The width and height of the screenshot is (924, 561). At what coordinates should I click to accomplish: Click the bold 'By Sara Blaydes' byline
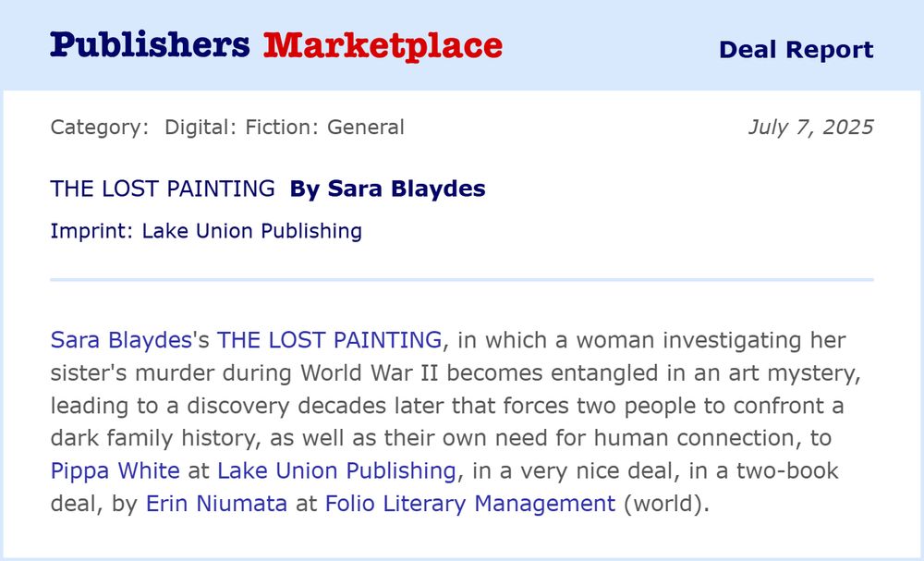(387, 189)
